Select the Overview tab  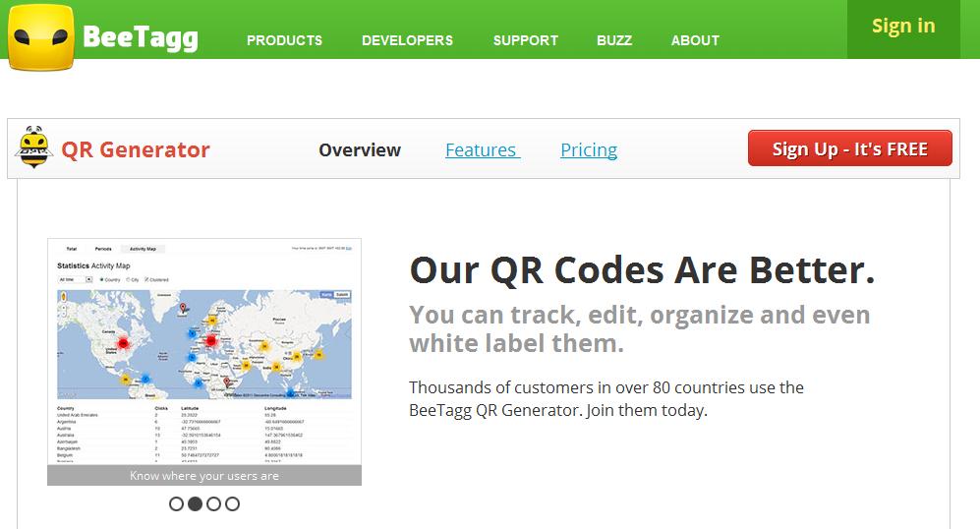pos(360,150)
